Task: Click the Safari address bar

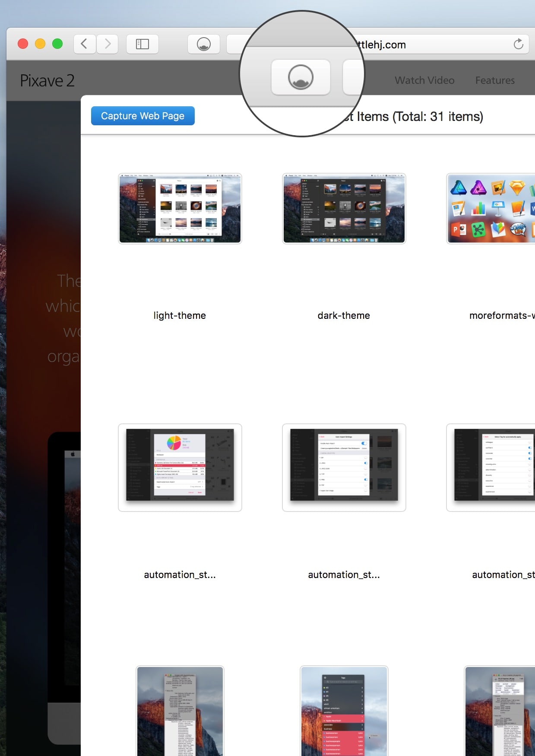Action: coord(378,44)
